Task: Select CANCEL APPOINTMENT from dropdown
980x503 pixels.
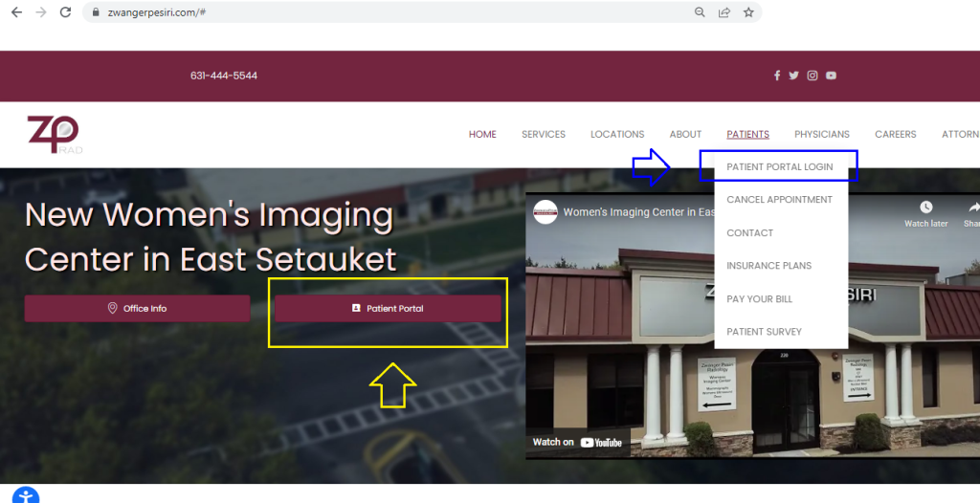Action: (779, 199)
